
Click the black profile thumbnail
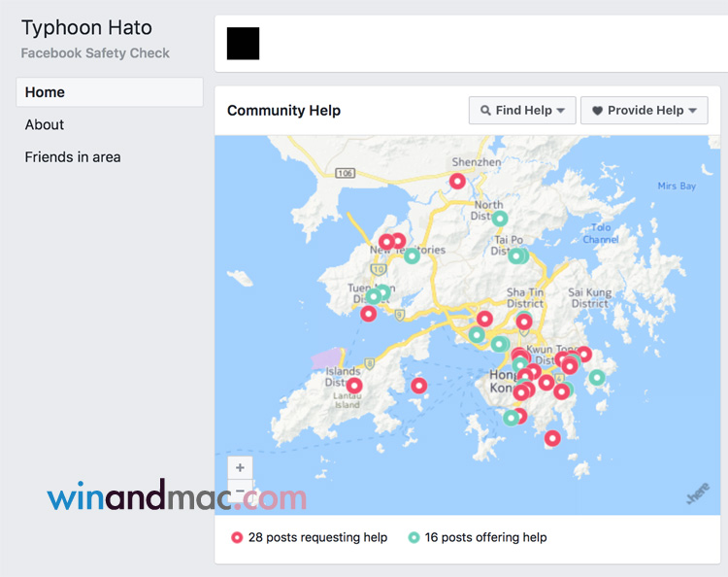243,44
